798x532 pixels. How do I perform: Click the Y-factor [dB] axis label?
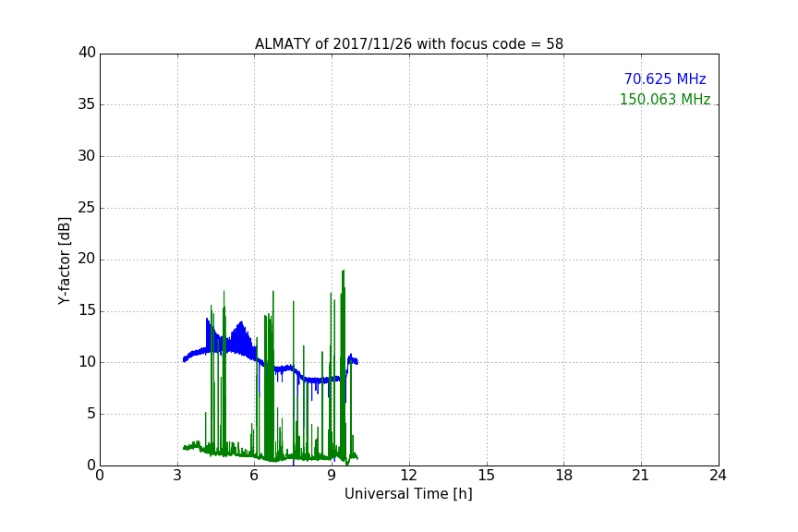[64, 260]
